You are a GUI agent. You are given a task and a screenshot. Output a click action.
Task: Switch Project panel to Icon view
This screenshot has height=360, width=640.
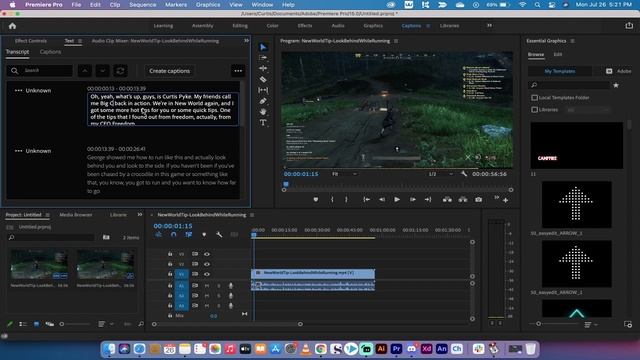[36, 324]
